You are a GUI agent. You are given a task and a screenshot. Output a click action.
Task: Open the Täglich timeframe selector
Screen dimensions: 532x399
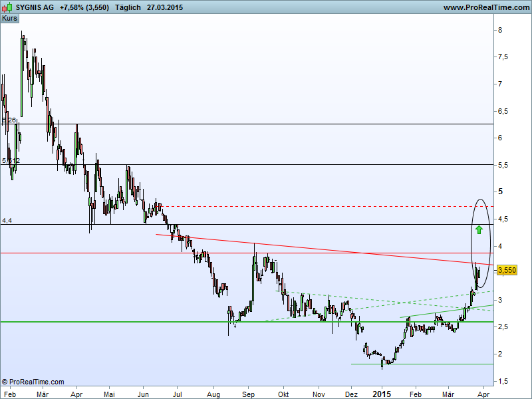(126, 7)
